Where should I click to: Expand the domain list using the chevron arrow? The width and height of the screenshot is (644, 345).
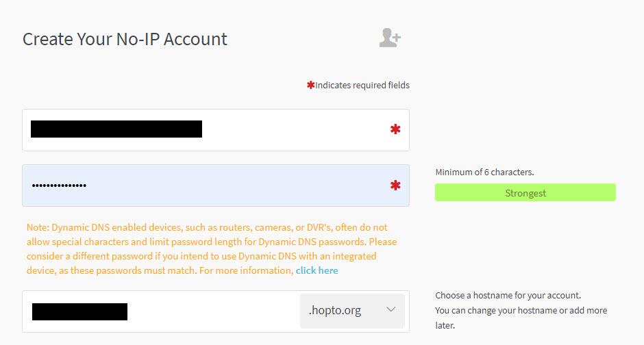[x=391, y=309]
